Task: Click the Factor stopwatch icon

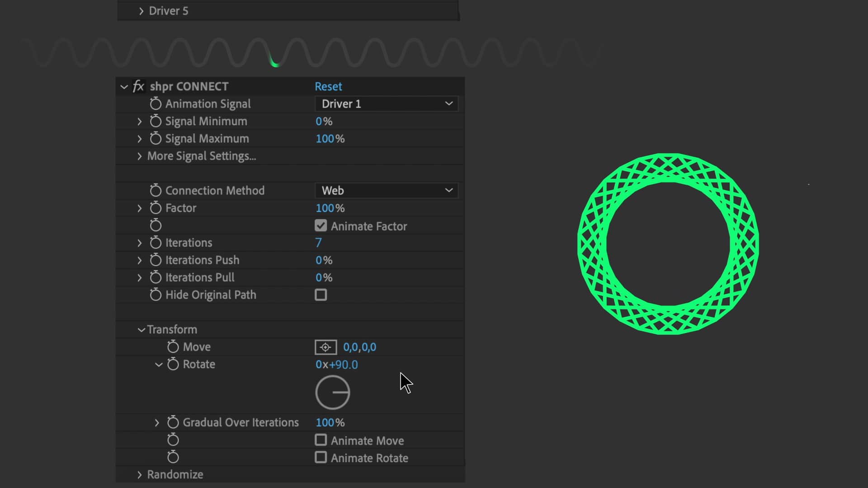Action: [x=156, y=208]
